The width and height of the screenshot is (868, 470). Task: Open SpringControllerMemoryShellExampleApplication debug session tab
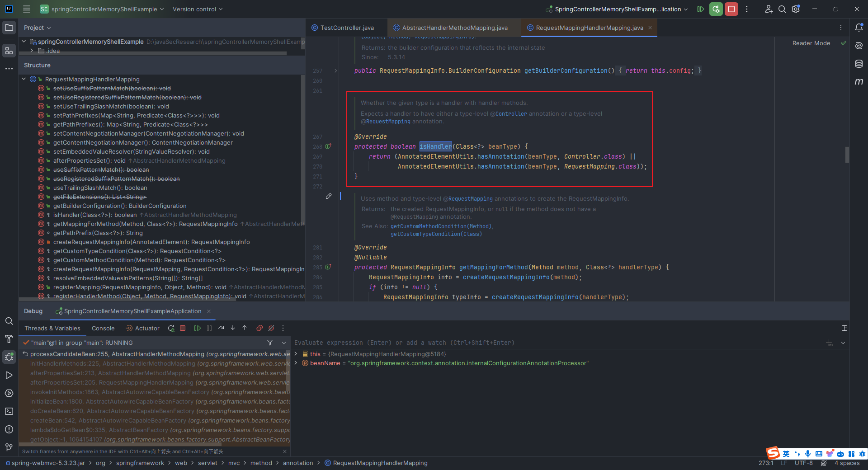pyautogui.click(x=132, y=311)
